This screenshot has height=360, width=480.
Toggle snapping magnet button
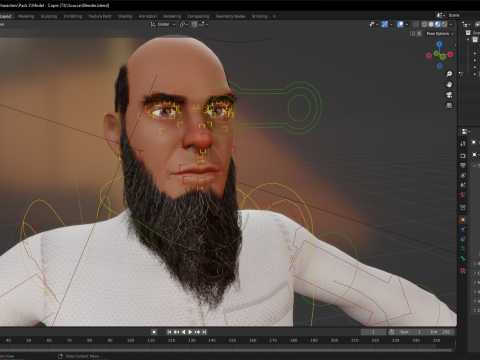194,24
